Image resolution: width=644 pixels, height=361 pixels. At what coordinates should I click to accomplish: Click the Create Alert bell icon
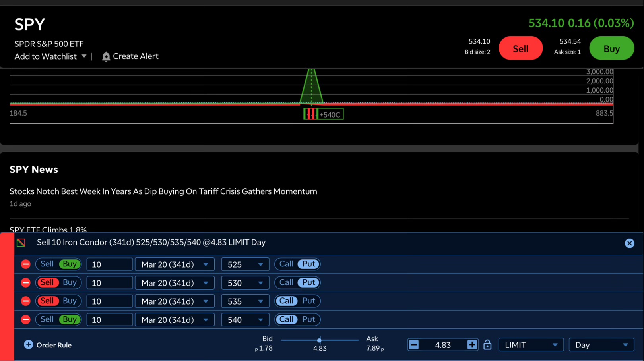click(x=106, y=56)
